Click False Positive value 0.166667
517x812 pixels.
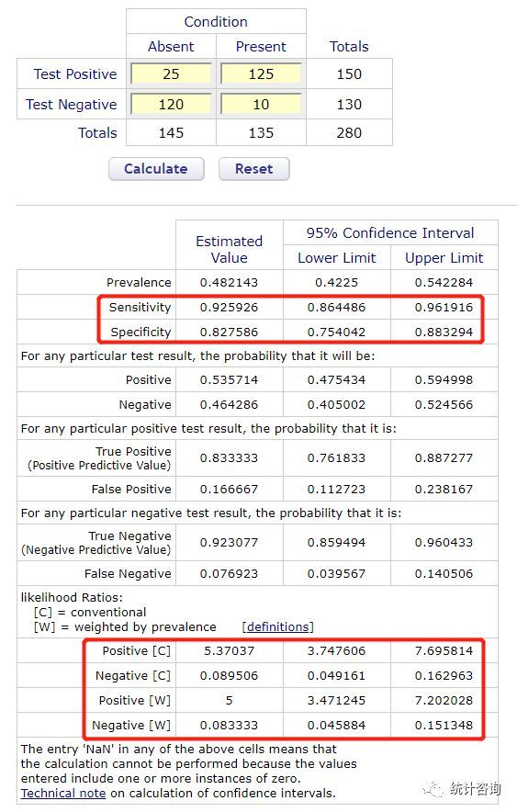click(x=229, y=490)
